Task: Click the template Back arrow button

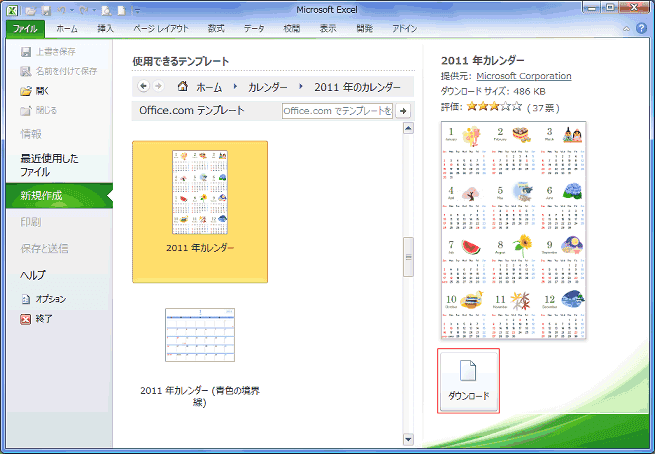Action: [x=143, y=86]
